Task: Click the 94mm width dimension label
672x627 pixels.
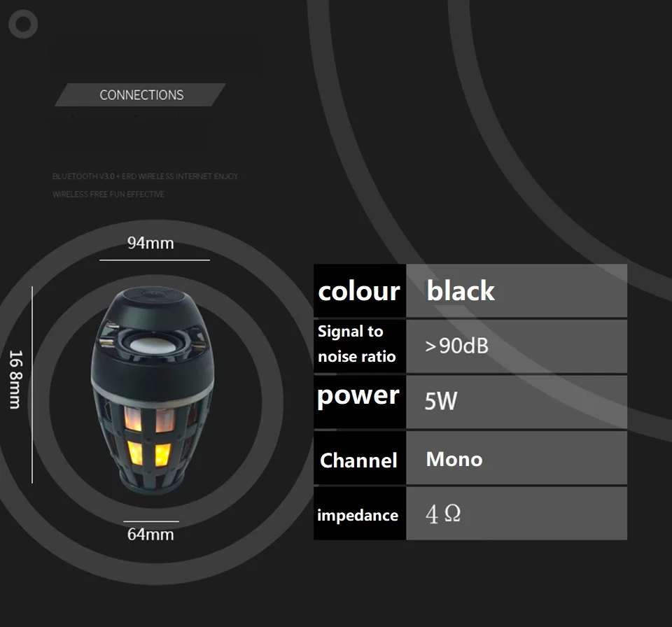Action: pyautogui.click(x=150, y=243)
